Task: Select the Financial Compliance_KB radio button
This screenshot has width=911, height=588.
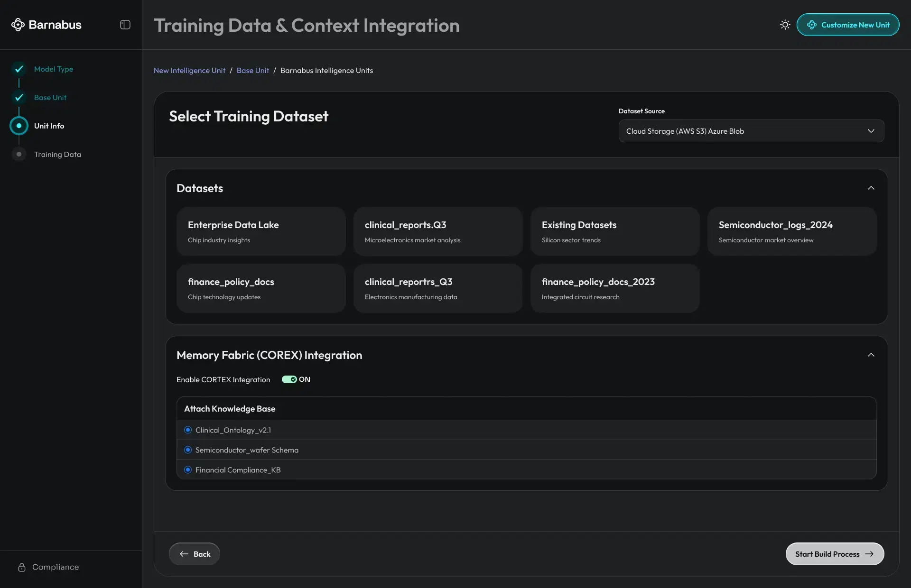Action: point(188,469)
